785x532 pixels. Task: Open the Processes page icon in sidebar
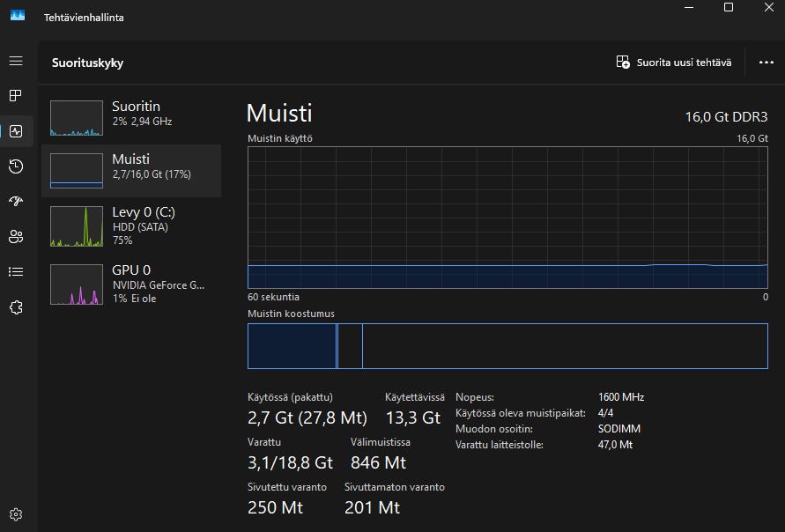point(16,96)
